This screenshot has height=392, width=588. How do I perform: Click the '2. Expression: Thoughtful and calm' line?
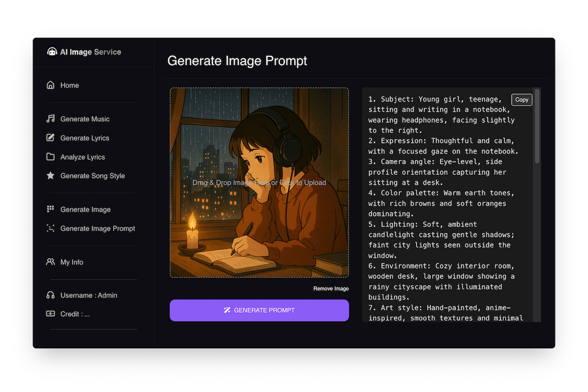[441, 141]
